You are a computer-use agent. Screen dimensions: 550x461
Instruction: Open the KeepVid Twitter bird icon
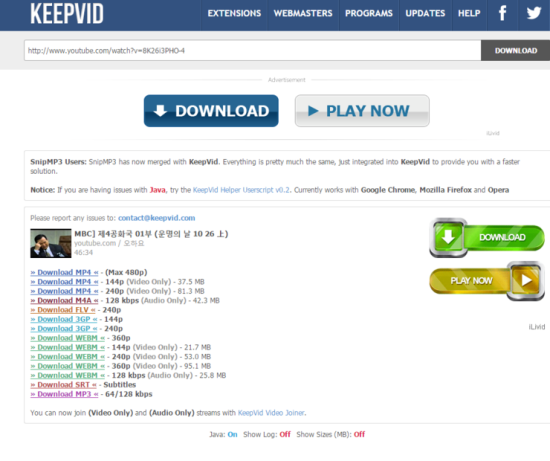pyautogui.click(x=534, y=13)
